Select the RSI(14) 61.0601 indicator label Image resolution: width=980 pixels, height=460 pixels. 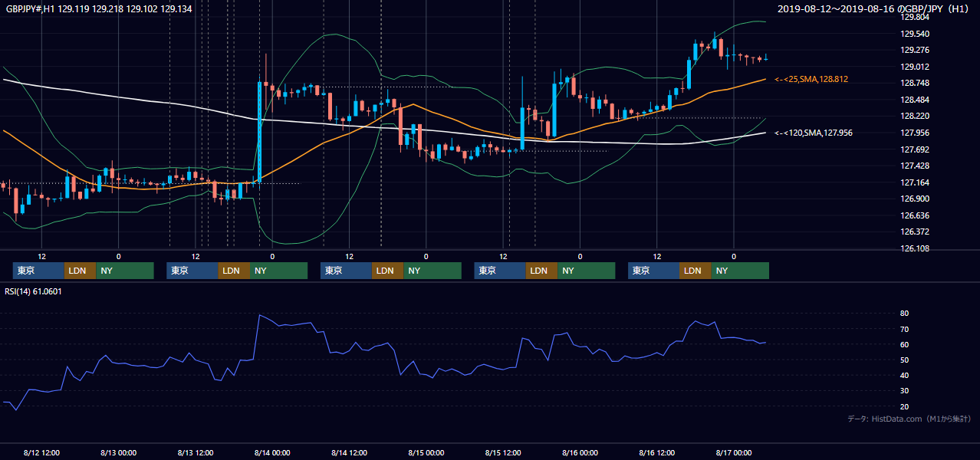point(34,291)
